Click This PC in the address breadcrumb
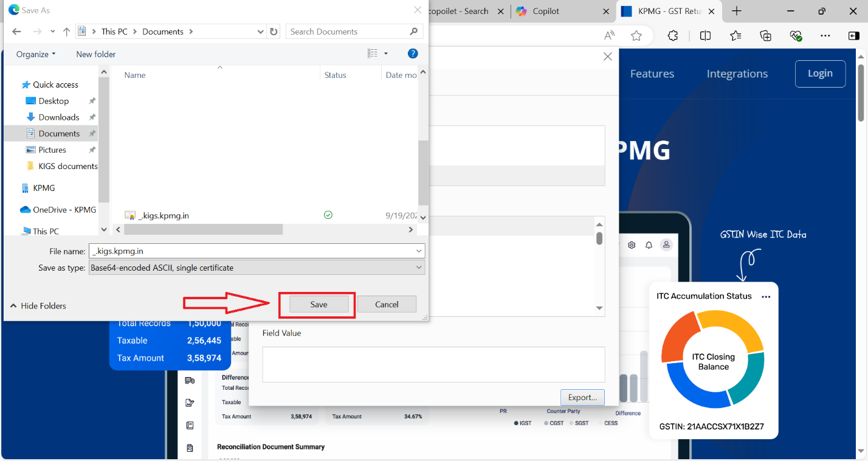 click(x=114, y=32)
